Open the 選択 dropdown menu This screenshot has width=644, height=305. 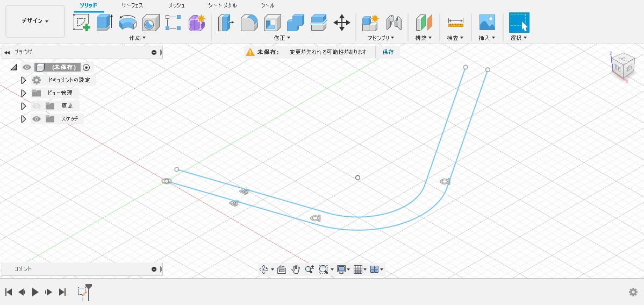519,38
